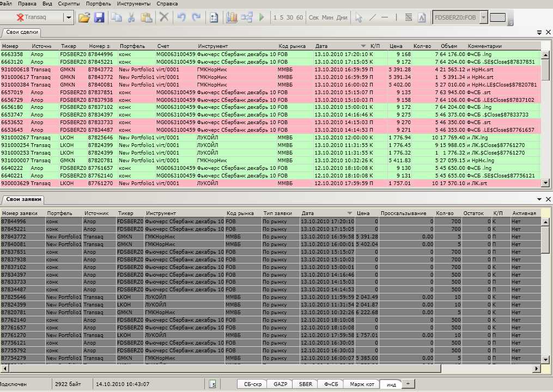Open the FDSBERZ0:FOB instrument dropdown
553x392 pixels.
[x=483, y=17]
